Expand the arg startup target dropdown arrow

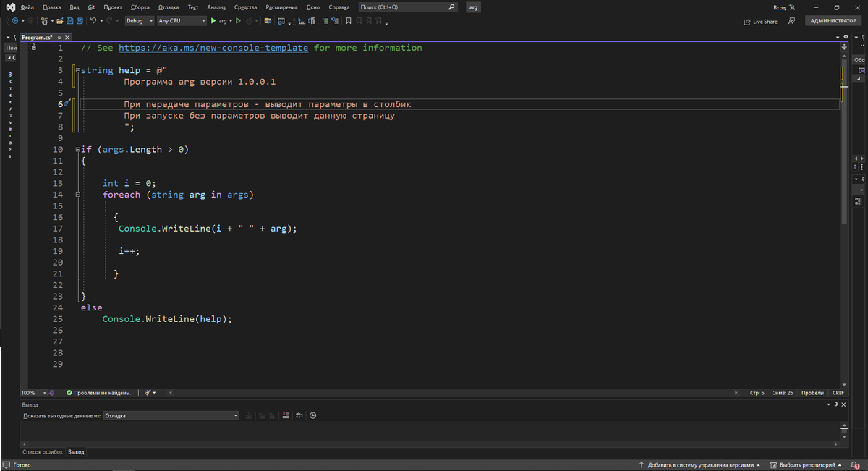(x=230, y=21)
